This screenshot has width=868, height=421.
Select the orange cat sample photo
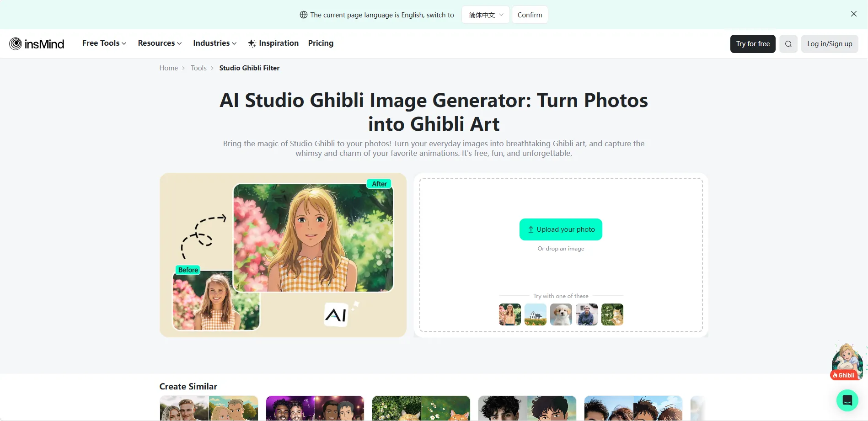612,314
